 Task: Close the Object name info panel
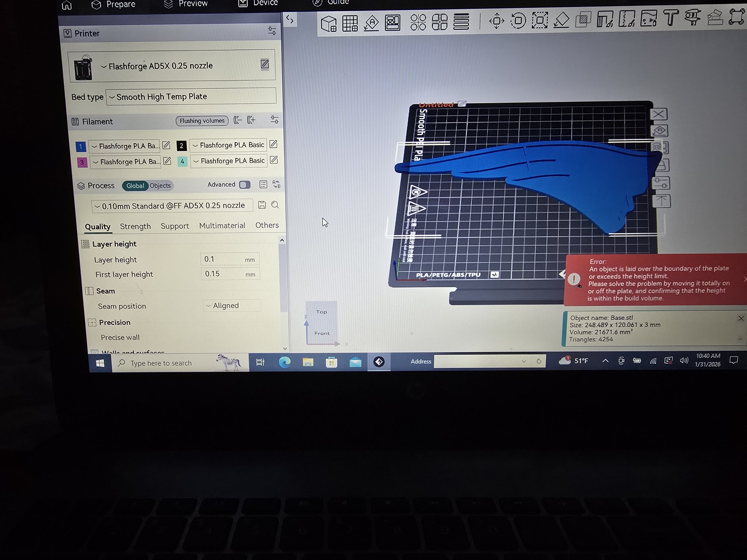click(x=741, y=318)
